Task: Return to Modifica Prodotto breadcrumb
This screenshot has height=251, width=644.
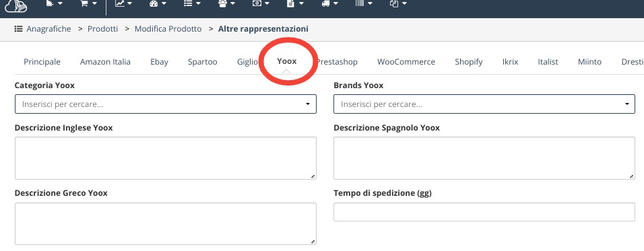Action: 168,29
